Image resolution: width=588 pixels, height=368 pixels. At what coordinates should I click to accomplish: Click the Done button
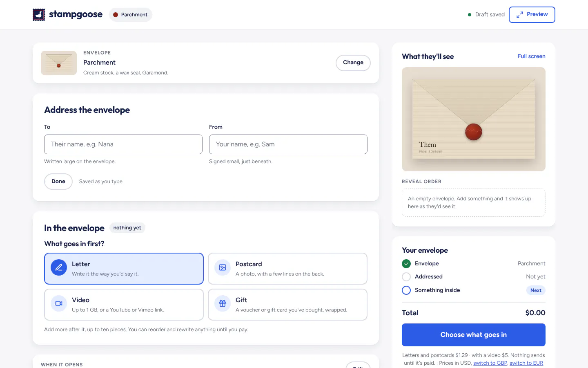click(58, 182)
